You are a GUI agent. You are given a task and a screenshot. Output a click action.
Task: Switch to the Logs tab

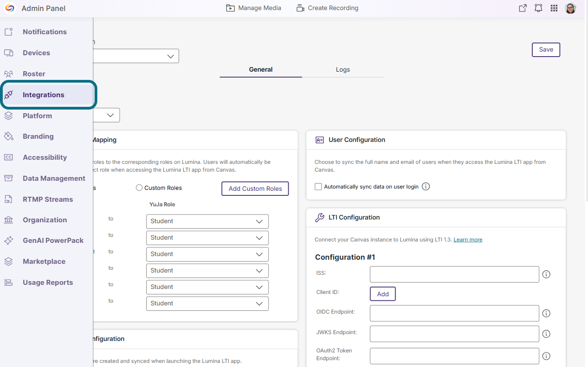coord(343,70)
